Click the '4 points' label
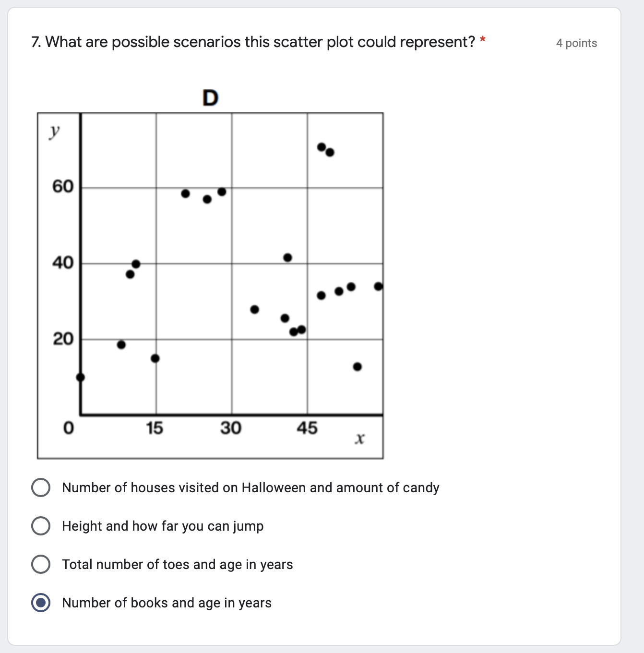Screen dimensions: 644x653 pos(576,43)
